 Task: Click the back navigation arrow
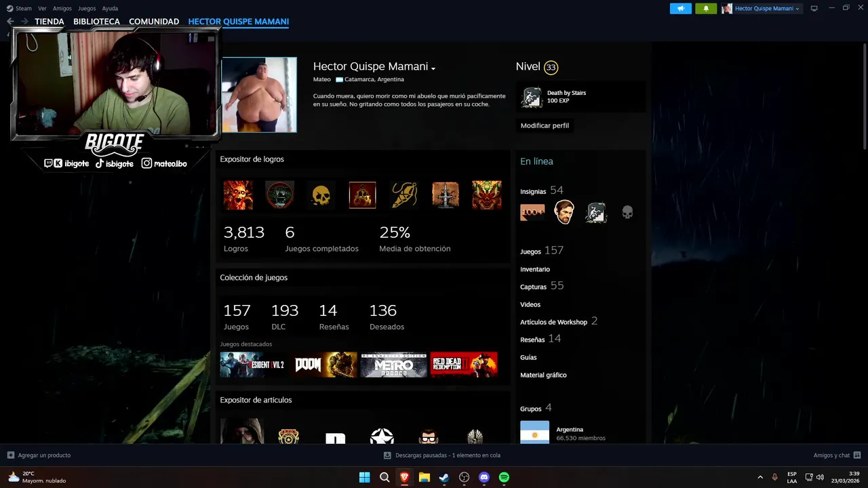10,22
